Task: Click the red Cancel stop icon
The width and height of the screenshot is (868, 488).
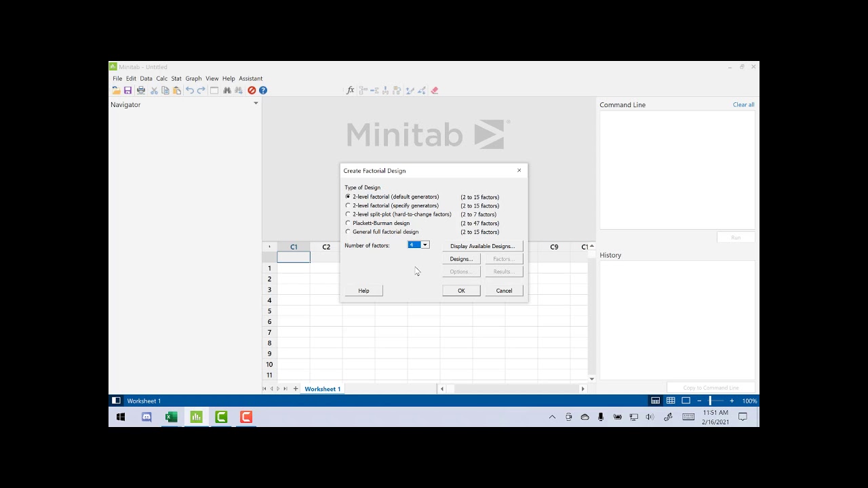Action: [252, 90]
